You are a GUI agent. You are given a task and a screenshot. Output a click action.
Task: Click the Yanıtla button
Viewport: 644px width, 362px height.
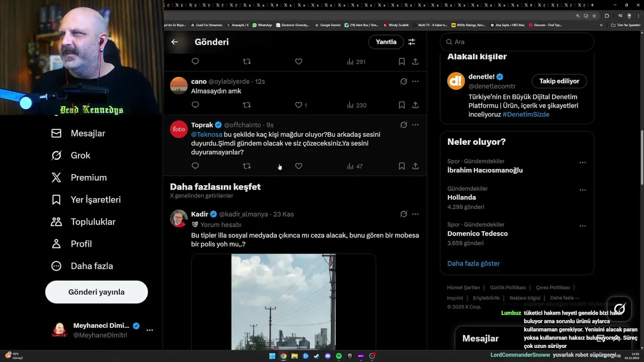(386, 42)
